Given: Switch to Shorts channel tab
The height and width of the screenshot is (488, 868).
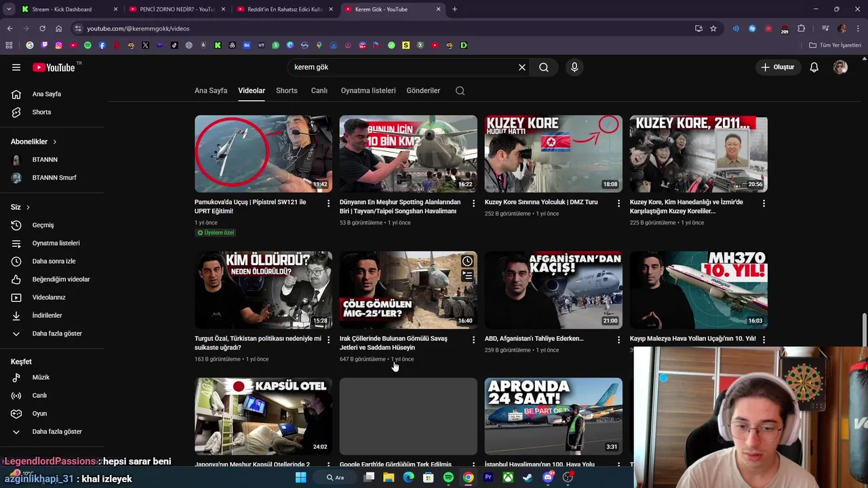Looking at the screenshot, I should coord(287,91).
